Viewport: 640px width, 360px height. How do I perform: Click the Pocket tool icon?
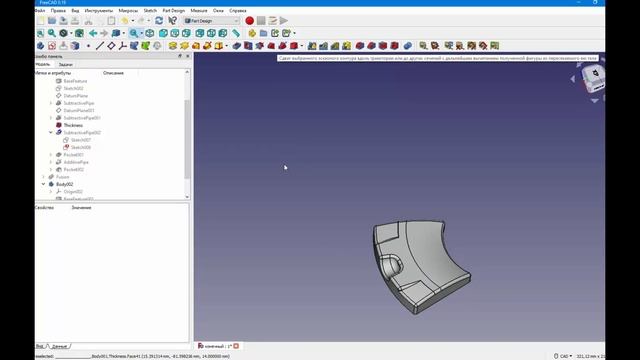point(237,46)
